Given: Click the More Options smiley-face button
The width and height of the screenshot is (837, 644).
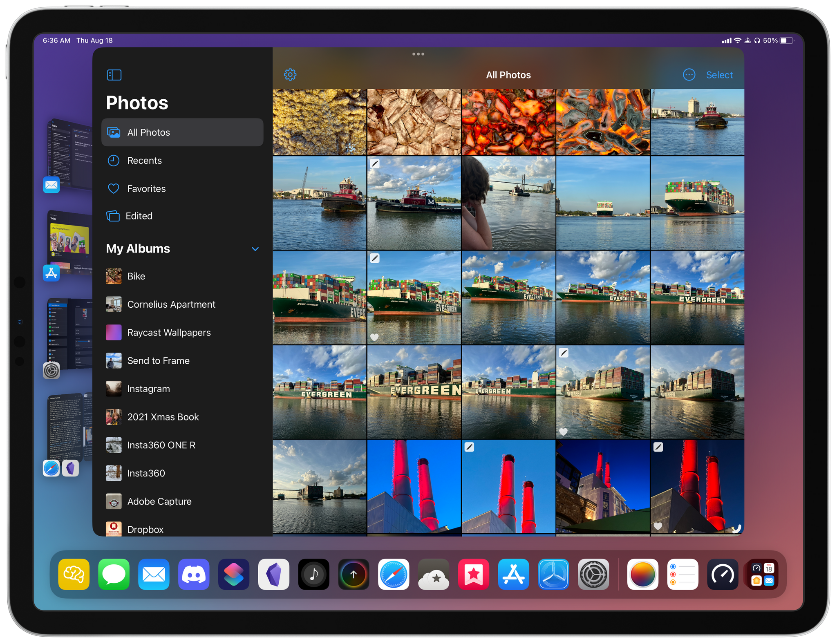Looking at the screenshot, I should point(689,74).
